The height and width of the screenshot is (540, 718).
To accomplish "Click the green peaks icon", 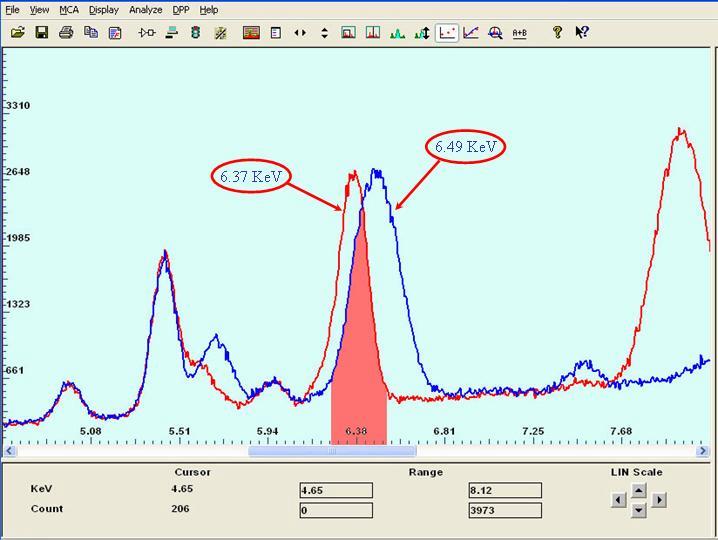I will (397, 33).
